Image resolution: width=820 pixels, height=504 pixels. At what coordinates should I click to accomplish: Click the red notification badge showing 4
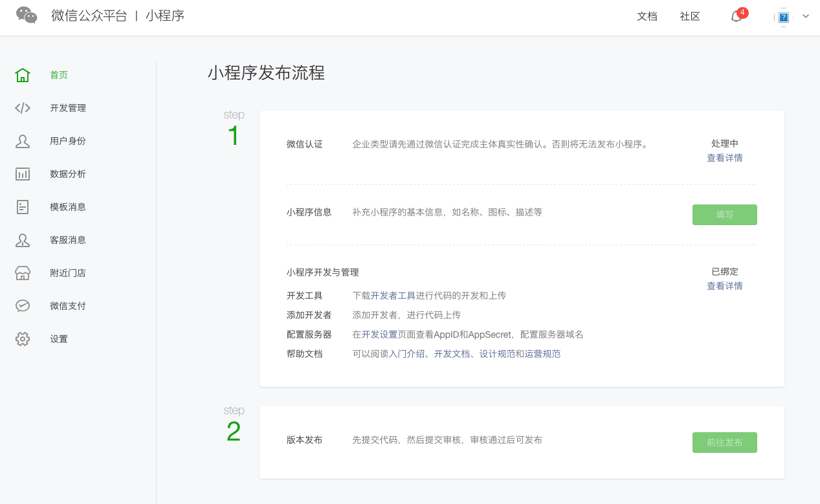(x=742, y=11)
